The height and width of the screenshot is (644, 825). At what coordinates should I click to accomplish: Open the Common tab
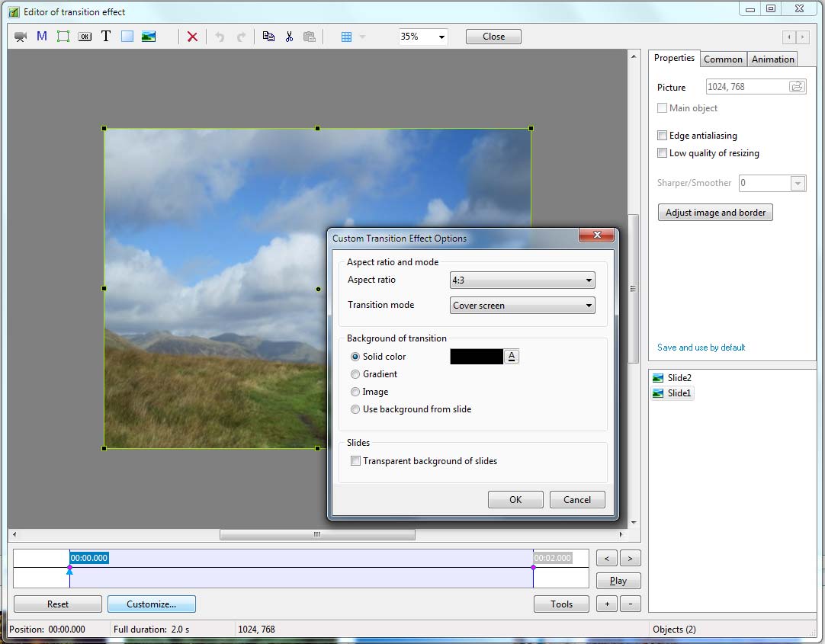(x=723, y=59)
